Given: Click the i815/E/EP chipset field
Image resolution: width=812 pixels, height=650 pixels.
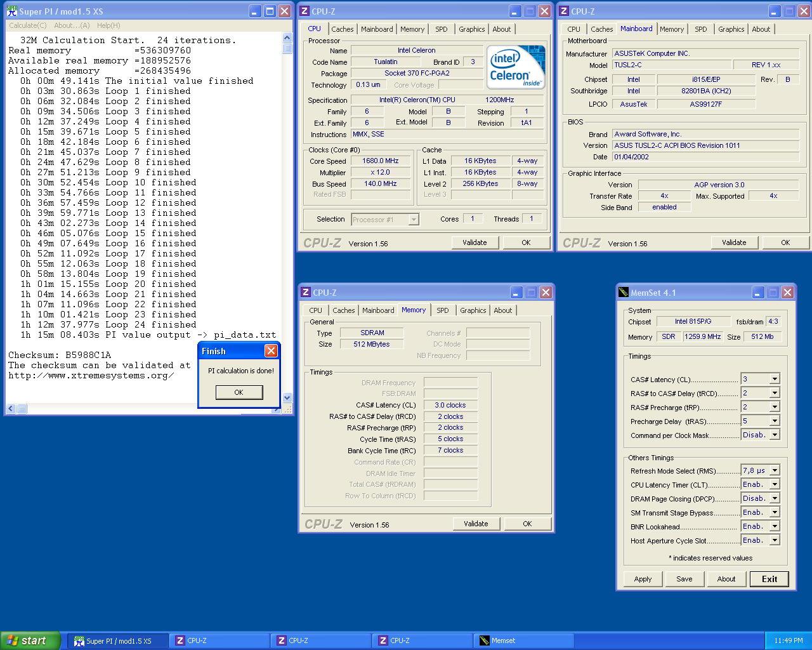Looking at the screenshot, I should coord(706,79).
